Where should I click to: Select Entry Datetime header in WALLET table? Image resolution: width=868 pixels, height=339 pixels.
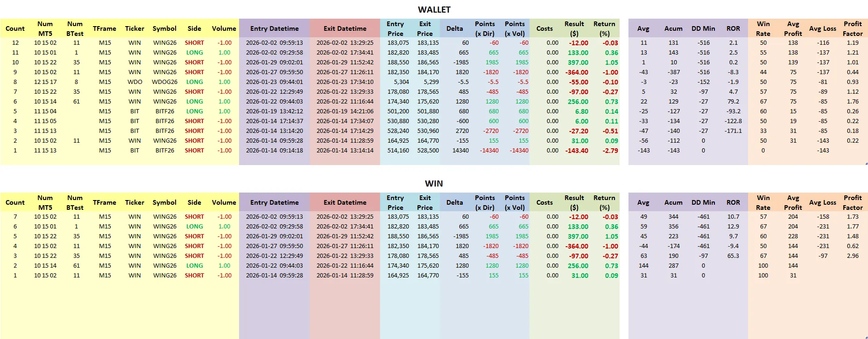pyautogui.click(x=274, y=28)
